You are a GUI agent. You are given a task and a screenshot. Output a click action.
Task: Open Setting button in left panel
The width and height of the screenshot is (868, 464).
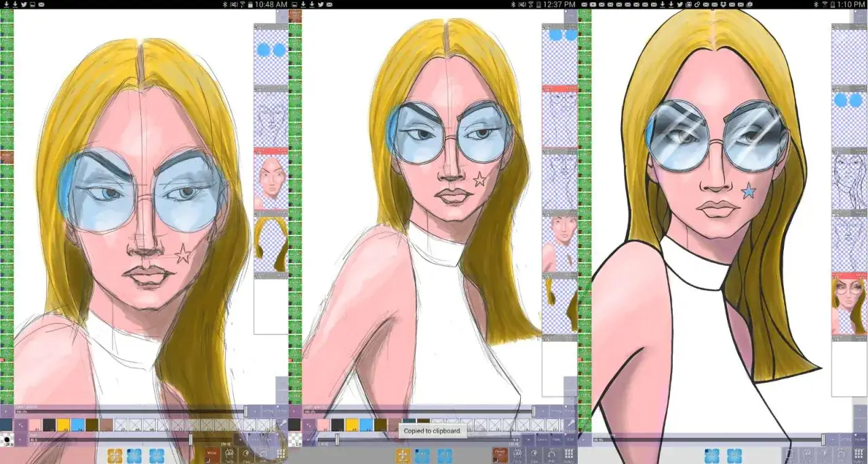tap(267, 411)
